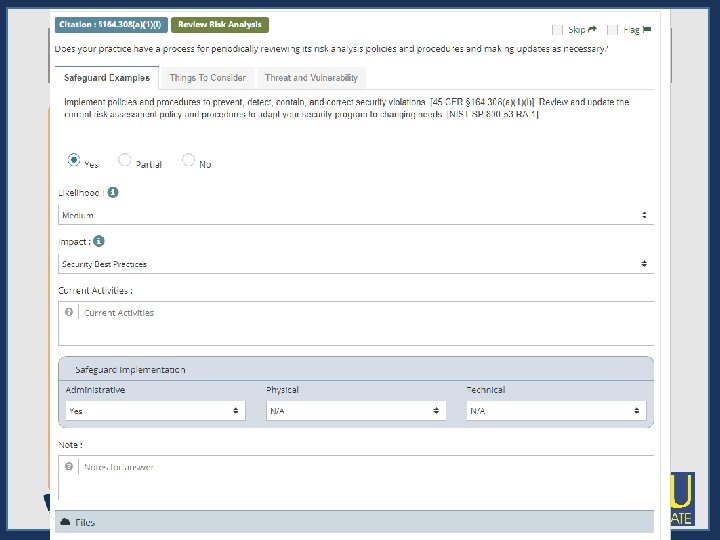
Task: Open the Impact dropdown showing Security Best Practices
Action: tap(356, 264)
